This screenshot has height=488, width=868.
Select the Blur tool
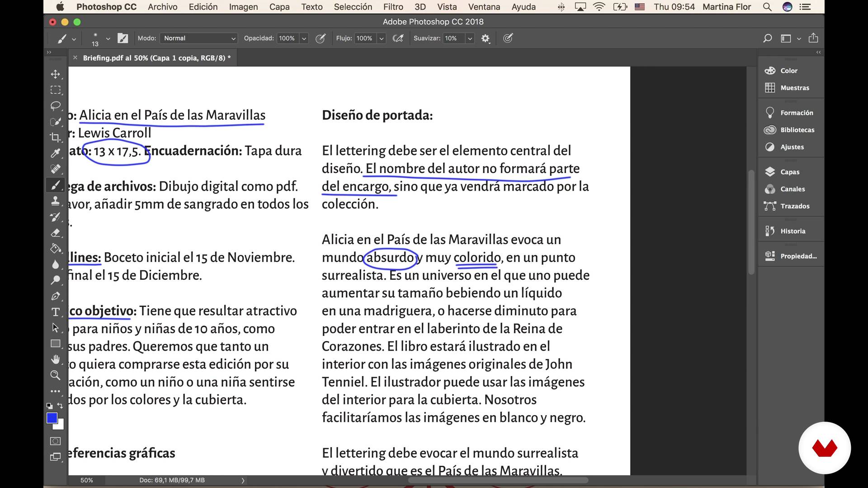point(55,264)
